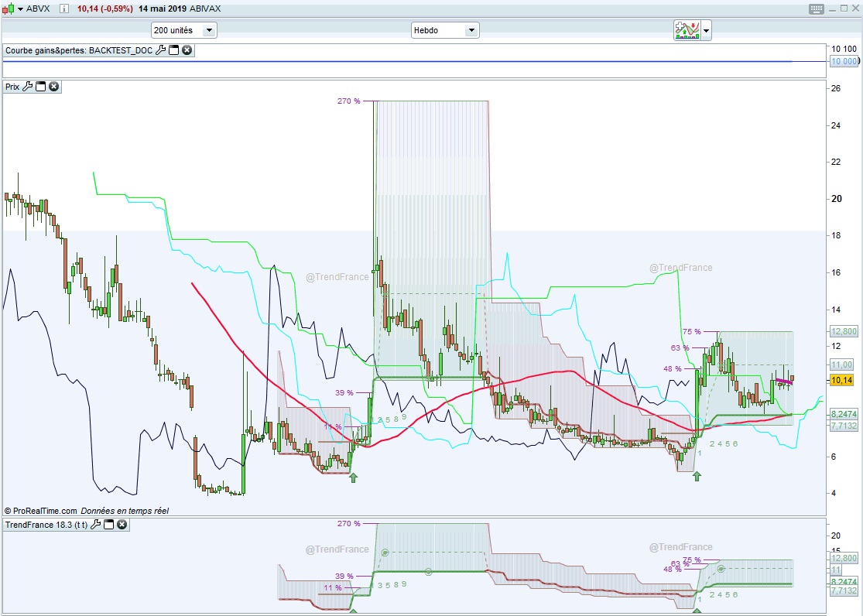Maximize the ABVX chart window
This screenshot has width=863, height=616.
pyautogui.click(x=844, y=9)
